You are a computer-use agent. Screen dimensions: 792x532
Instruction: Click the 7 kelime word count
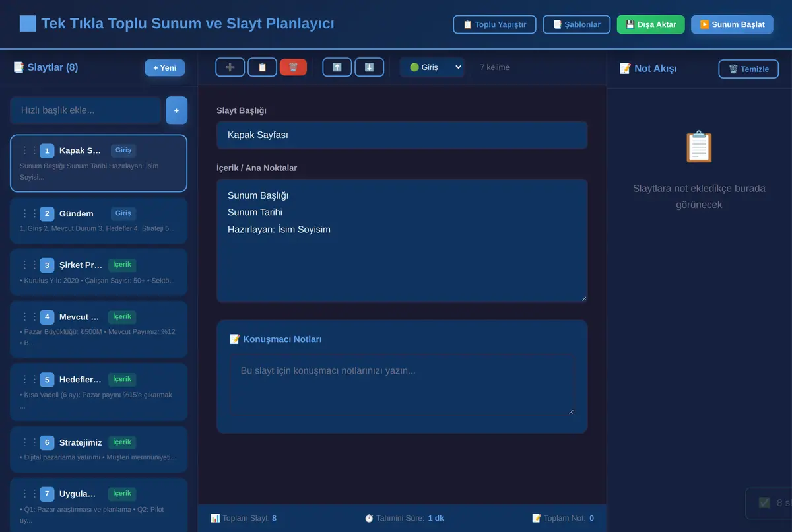[495, 67]
